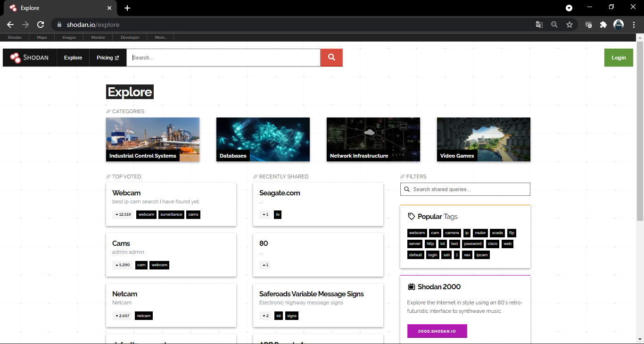Select the ipcam popular tag
Screen dimensions: 644x344
482,255
